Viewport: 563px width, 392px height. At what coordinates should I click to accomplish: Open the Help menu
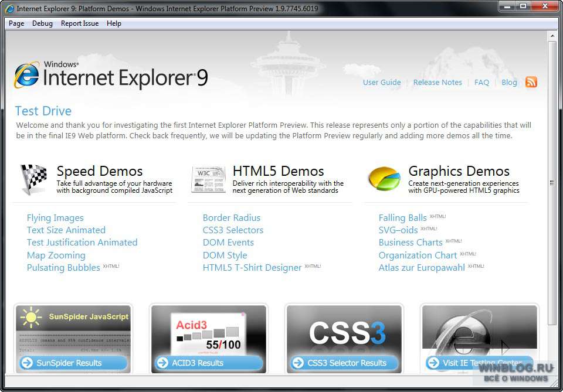(114, 23)
